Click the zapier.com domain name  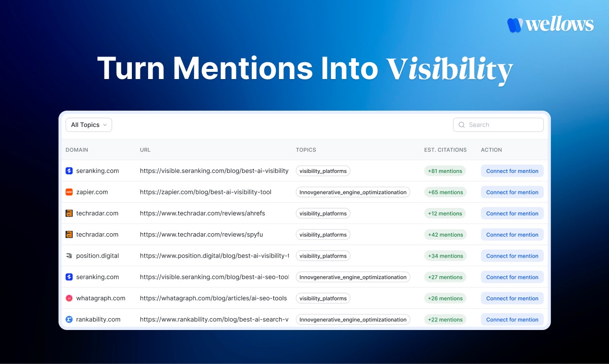click(92, 192)
